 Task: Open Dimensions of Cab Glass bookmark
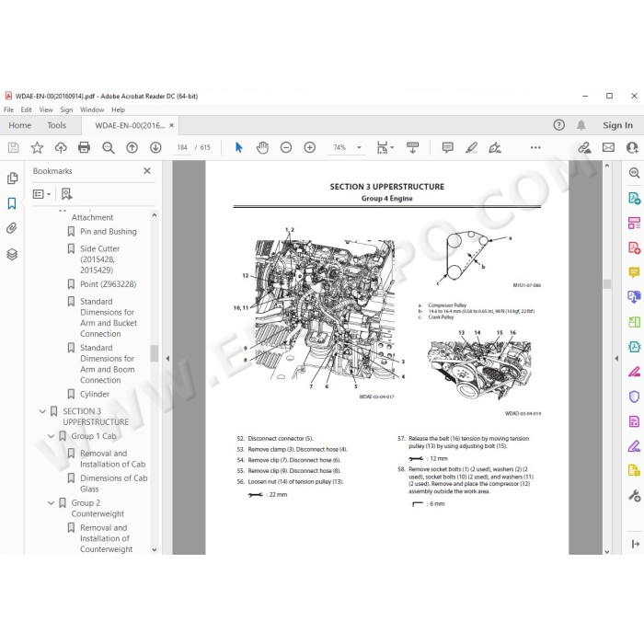pos(114,483)
